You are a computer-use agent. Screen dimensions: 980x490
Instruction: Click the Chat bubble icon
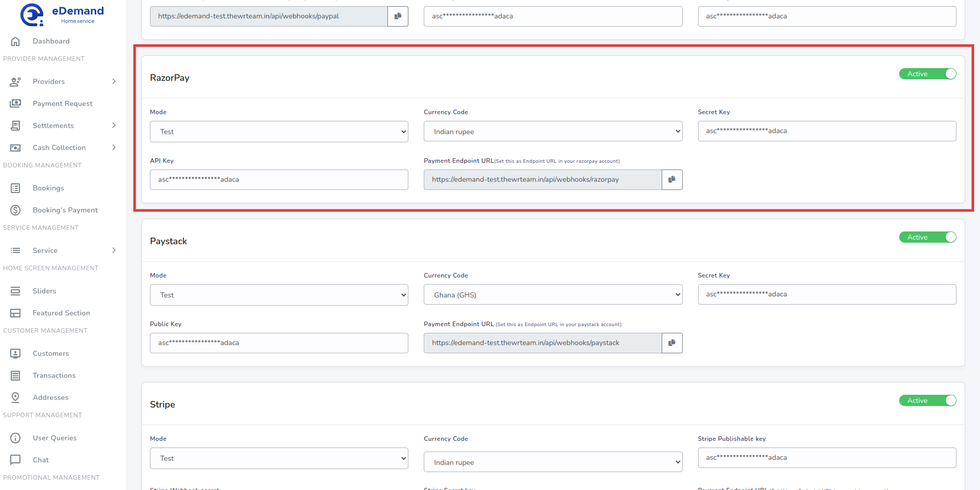[x=15, y=460]
